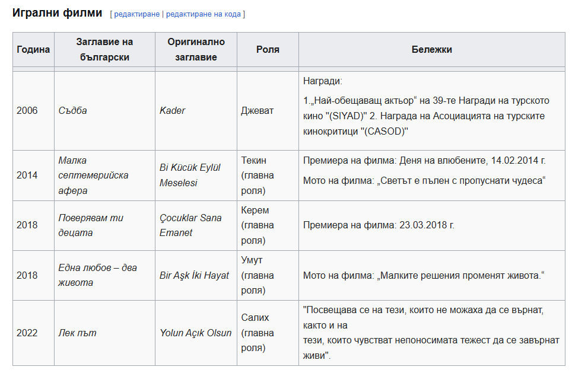Select the original title 'Kader'
588x373 pixels.
click(x=173, y=111)
